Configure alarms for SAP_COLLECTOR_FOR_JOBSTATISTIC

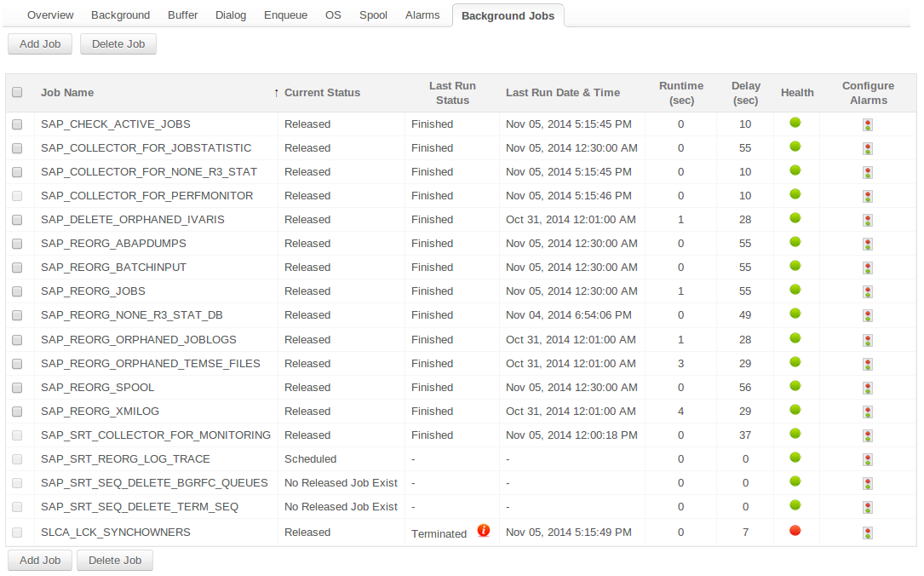coord(868,148)
